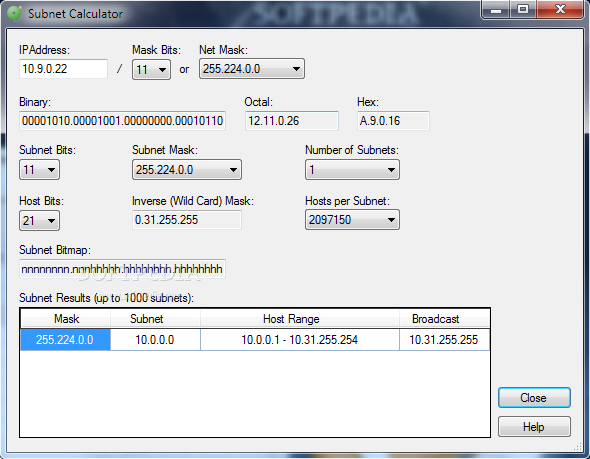Open the Number of Subnets dropdown
This screenshot has height=459, width=590.
(352, 170)
